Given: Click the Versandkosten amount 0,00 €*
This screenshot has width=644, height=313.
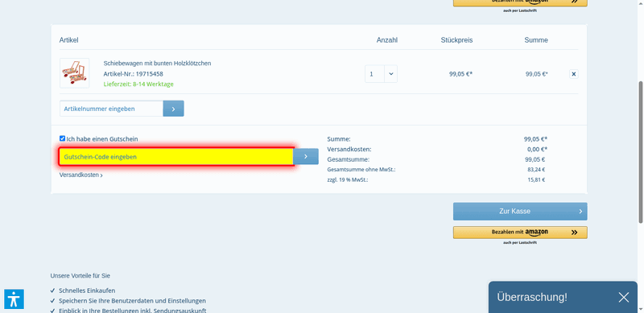Looking at the screenshot, I should tap(537, 149).
